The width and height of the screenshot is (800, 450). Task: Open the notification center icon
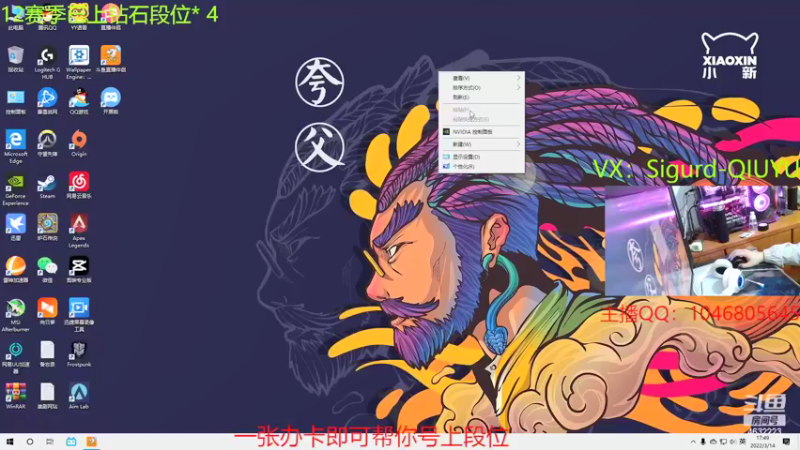(786, 442)
